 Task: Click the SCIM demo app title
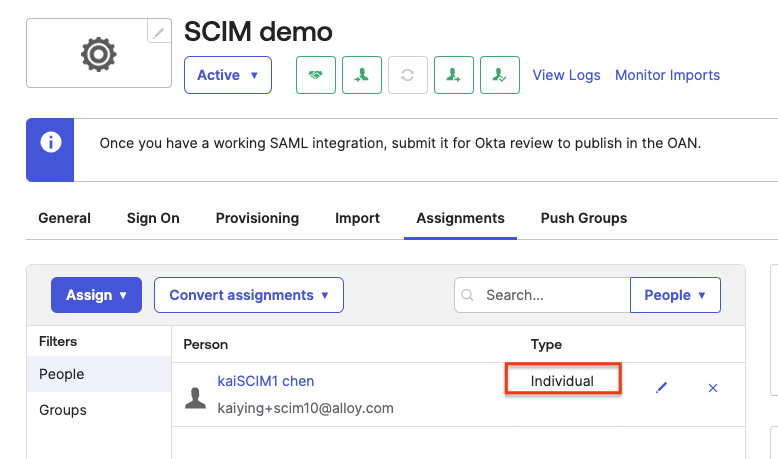pyautogui.click(x=258, y=32)
